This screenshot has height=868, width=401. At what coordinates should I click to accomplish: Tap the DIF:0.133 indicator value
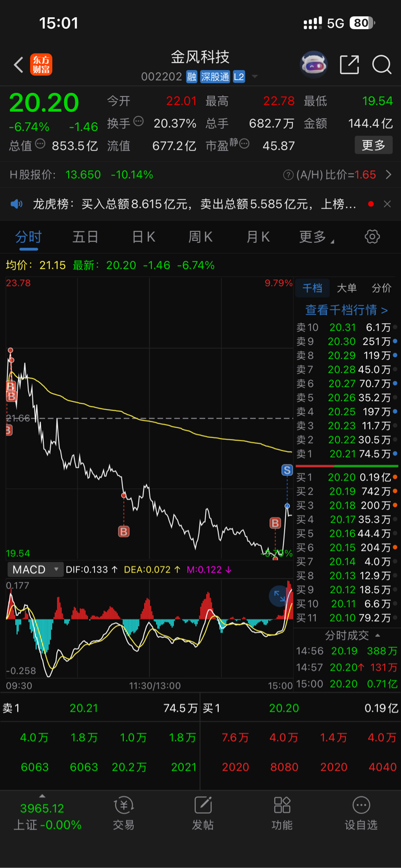point(91,570)
